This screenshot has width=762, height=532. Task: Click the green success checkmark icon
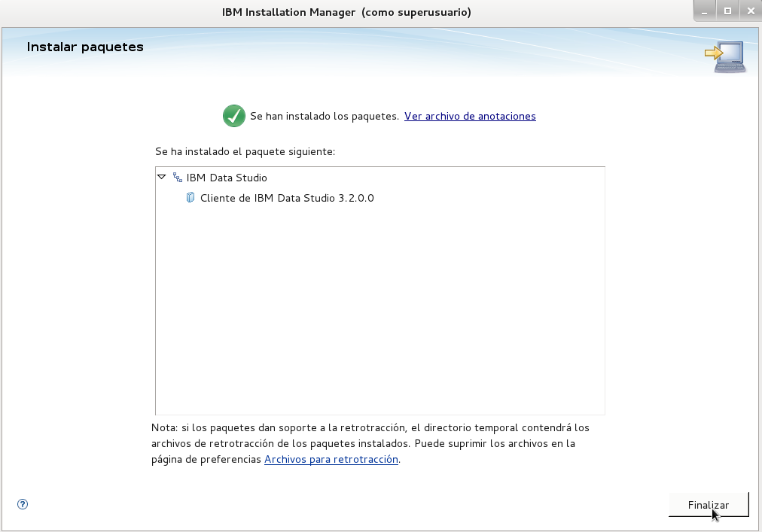pyautogui.click(x=233, y=116)
